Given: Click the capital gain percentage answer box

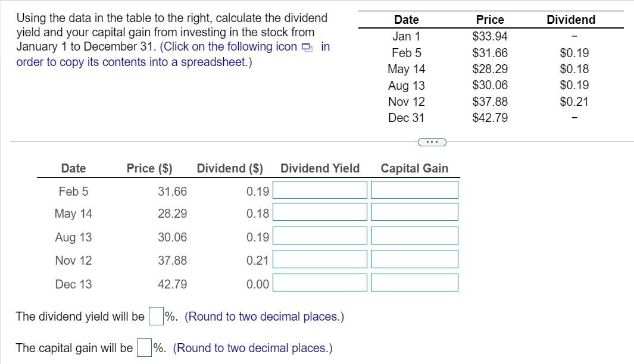Looking at the screenshot, I should point(143,348).
